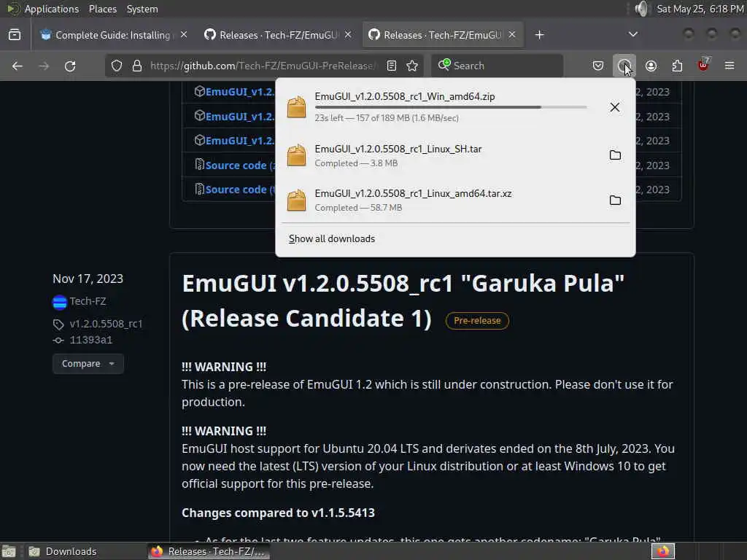Show site security via the padlock icon
Viewport: 747px width, 560px height.
(x=136, y=66)
